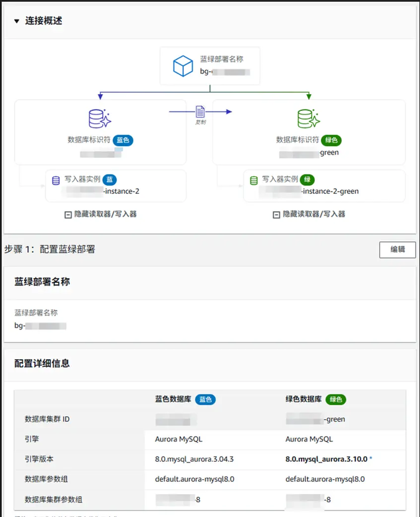Screen dimensions: 420x517
Task: Click the green writer instance icon
Action: point(253,181)
